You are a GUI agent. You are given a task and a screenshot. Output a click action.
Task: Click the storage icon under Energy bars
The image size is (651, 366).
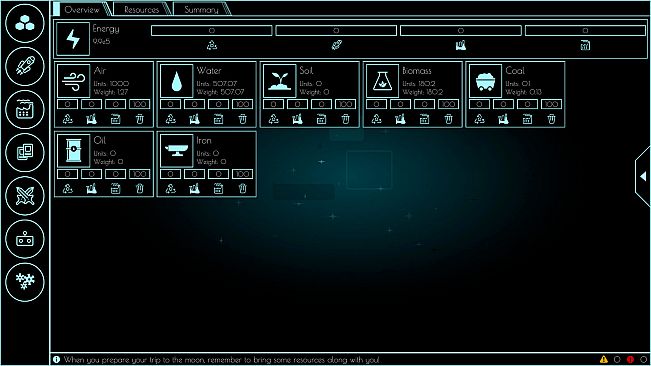click(585, 45)
